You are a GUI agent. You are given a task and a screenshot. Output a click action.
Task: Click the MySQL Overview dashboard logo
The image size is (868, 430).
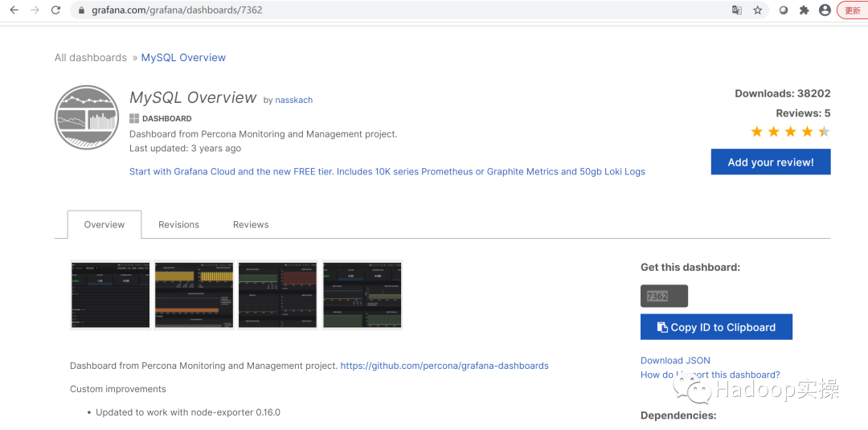point(87,117)
